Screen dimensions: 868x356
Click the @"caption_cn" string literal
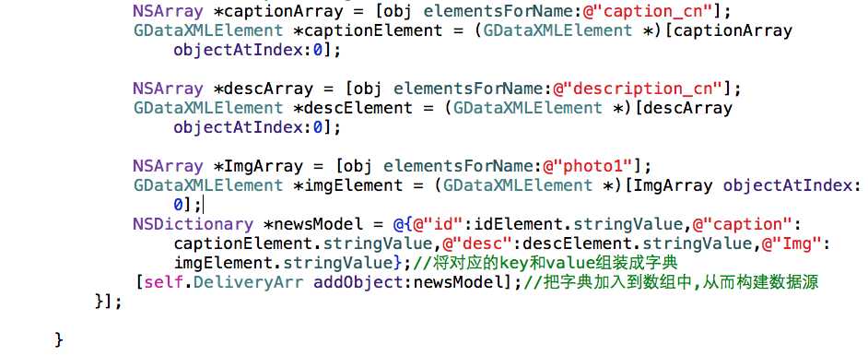[x=647, y=11]
